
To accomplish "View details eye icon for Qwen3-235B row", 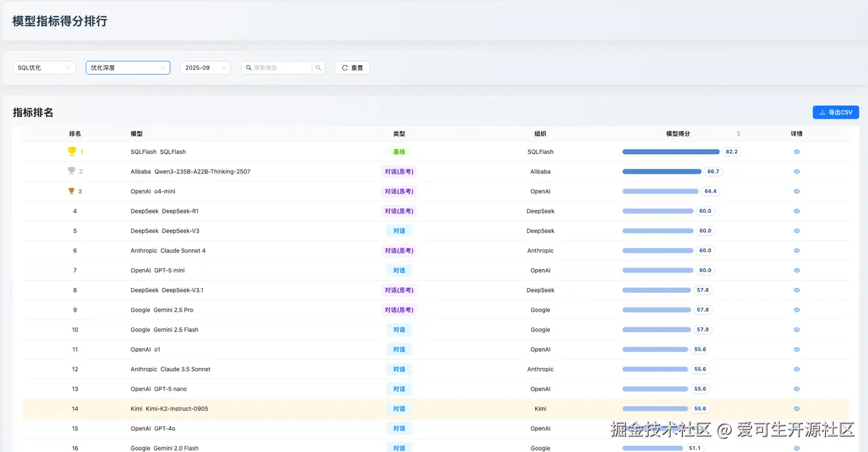I will point(797,171).
